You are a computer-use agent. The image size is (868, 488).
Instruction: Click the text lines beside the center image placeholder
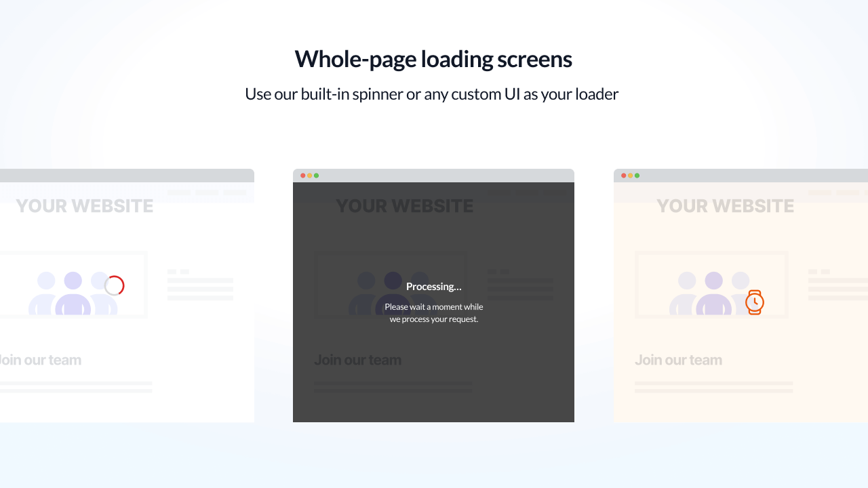coord(520,283)
